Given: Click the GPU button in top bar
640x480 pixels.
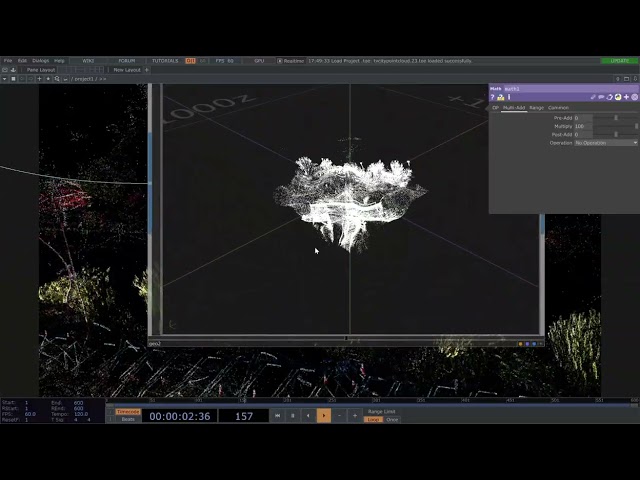Looking at the screenshot, I should click(259, 61).
